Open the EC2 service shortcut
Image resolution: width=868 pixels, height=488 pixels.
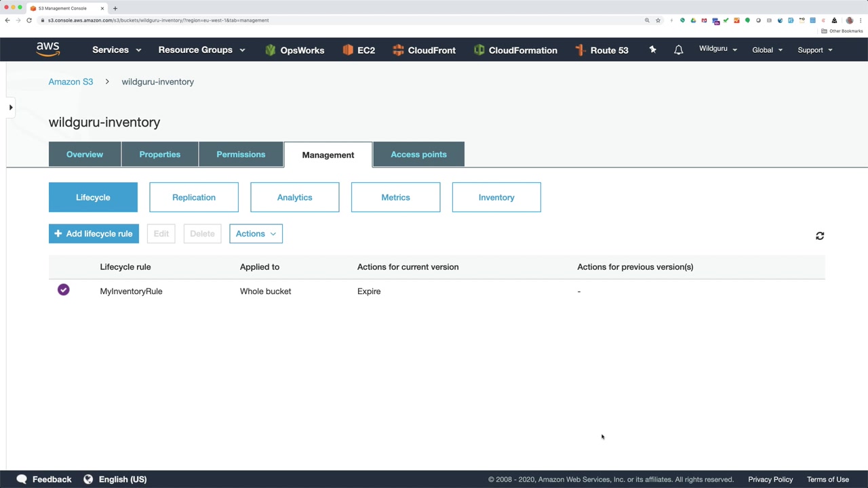click(x=359, y=50)
